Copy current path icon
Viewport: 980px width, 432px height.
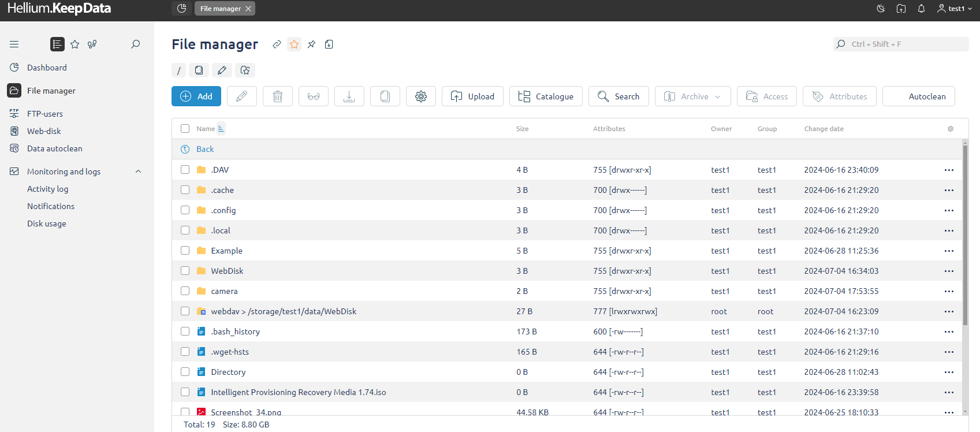(x=199, y=70)
